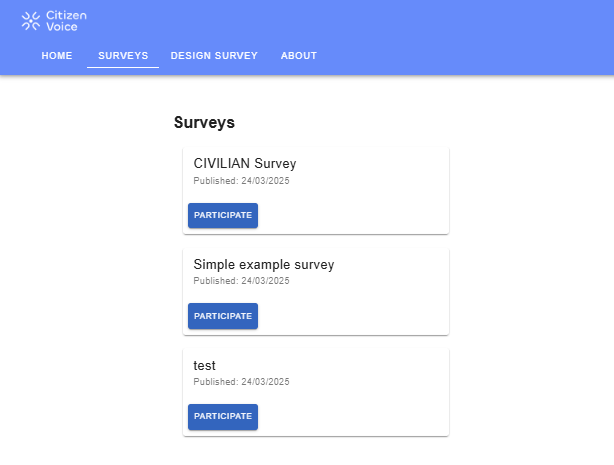Click the Surveys page heading
This screenshot has width=614, height=465.
tap(204, 123)
